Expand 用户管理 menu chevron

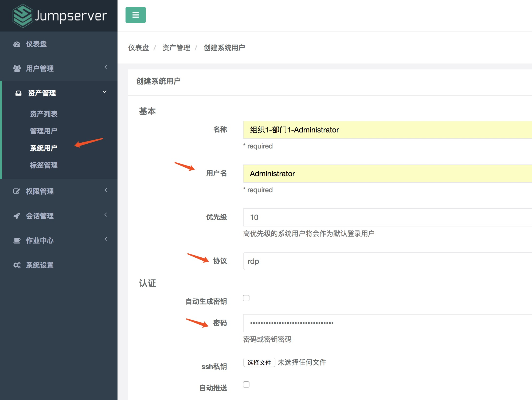(106, 67)
